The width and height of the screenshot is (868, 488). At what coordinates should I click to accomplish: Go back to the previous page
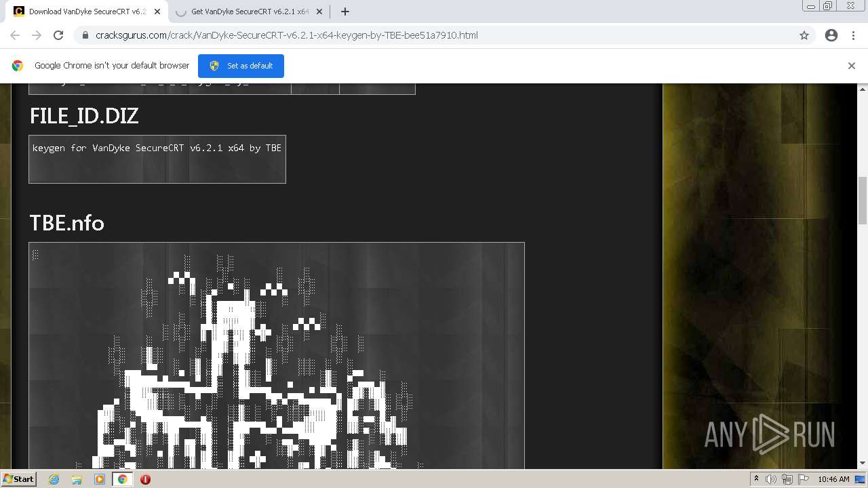pyautogui.click(x=15, y=35)
